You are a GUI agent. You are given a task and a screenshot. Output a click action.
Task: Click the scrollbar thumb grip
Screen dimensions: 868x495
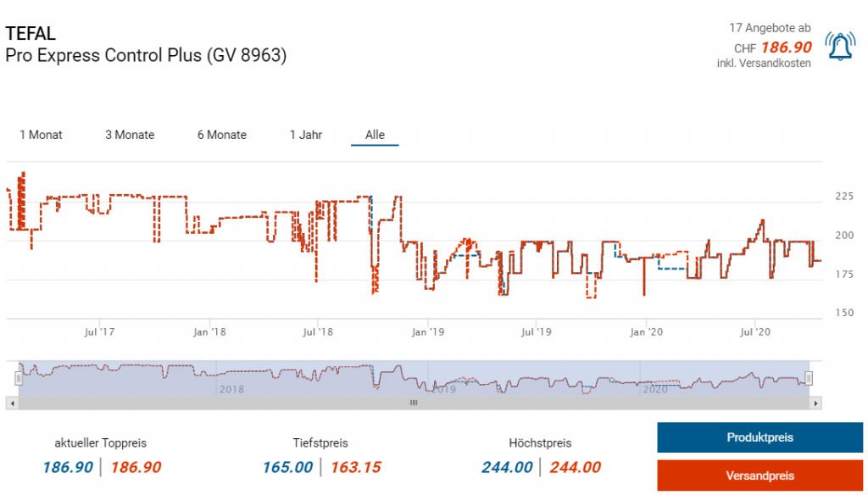coord(414,403)
